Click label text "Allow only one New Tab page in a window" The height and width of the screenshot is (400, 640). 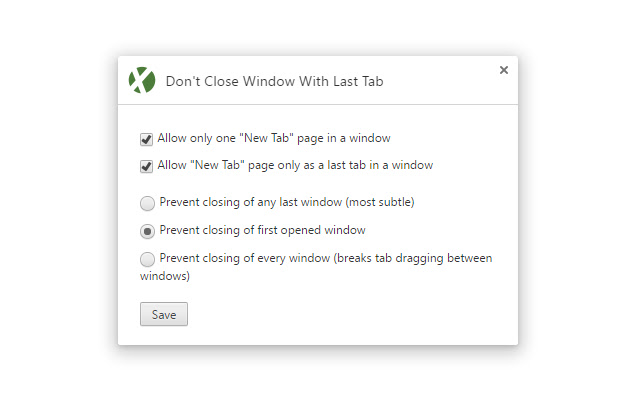pos(273,138)
